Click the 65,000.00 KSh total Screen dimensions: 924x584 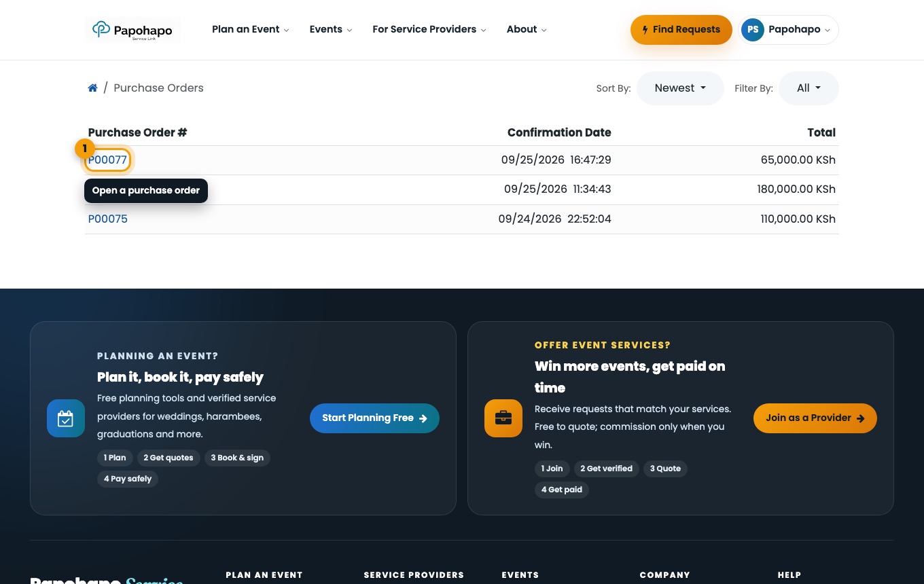[x=798, y=160]
